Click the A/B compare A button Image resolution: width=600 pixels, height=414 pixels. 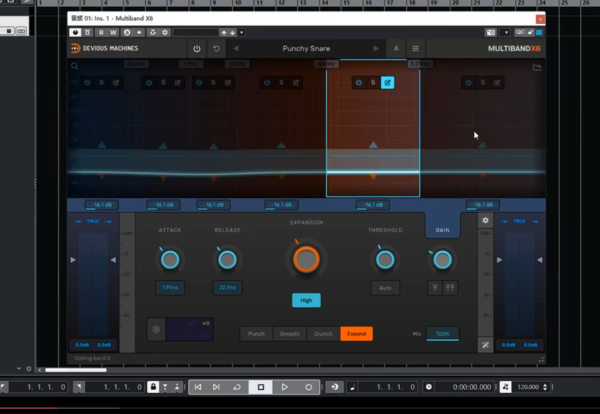point(396,49)
